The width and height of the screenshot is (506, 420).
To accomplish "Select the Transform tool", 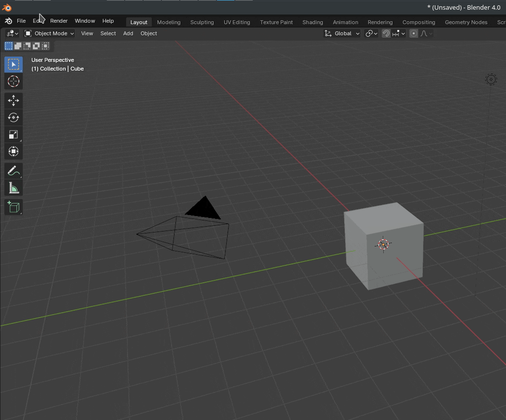I will (14, 151).
